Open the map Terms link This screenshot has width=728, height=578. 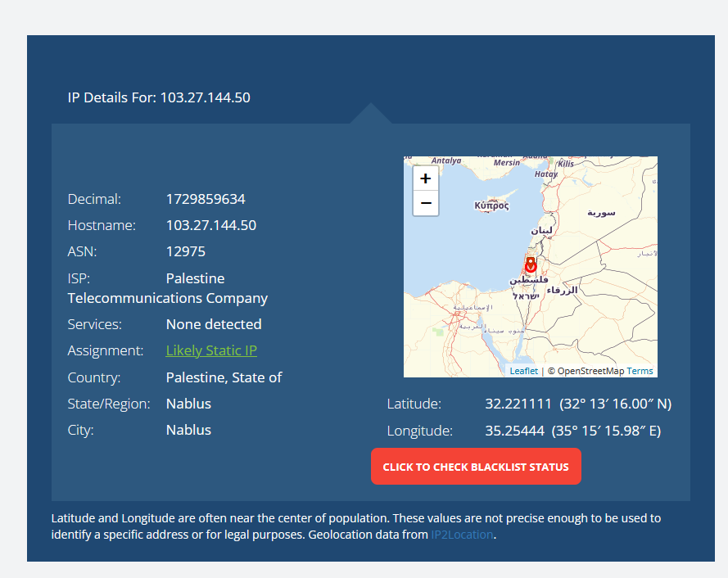point(640,371)
